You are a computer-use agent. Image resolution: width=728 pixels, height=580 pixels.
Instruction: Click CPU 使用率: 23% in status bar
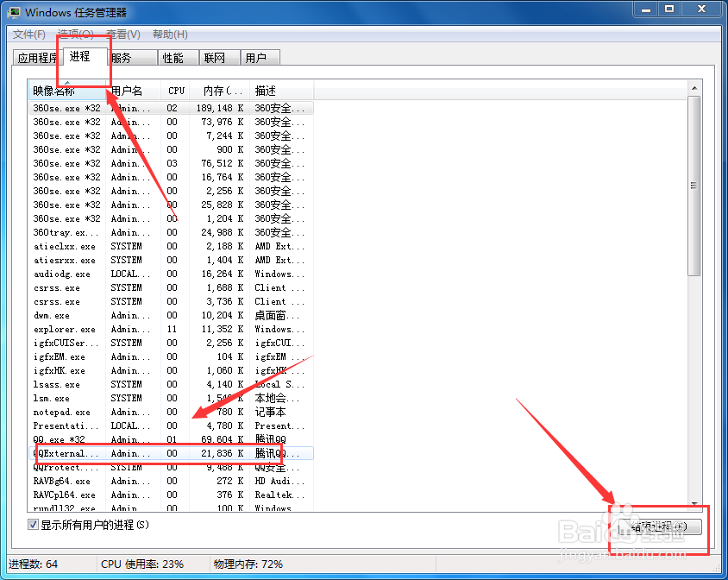[142, 564]
